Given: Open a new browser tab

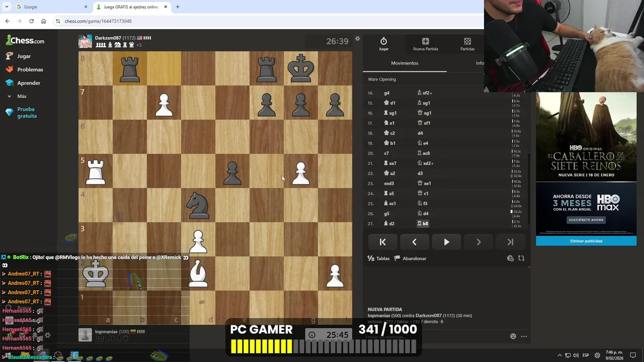Looking at the screenshot, I should (178, 7).
